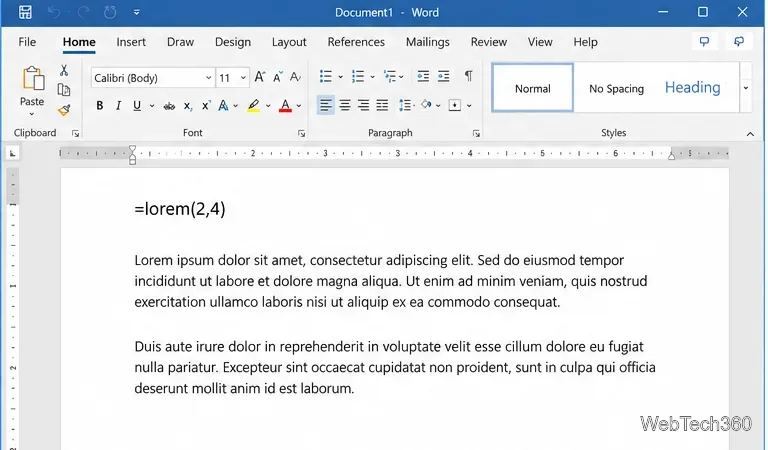768x450 pixels.
Task: Toggle Italic formatting
Action: tap(118, 105)
